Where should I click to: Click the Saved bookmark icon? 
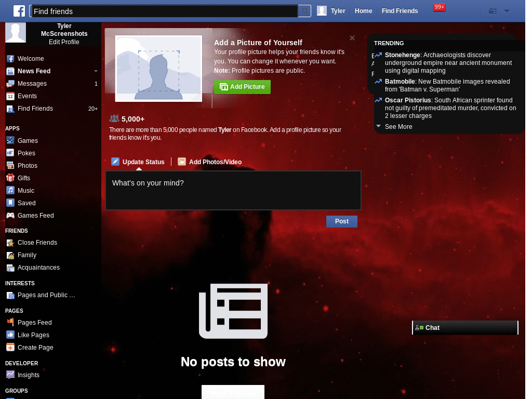10,203
